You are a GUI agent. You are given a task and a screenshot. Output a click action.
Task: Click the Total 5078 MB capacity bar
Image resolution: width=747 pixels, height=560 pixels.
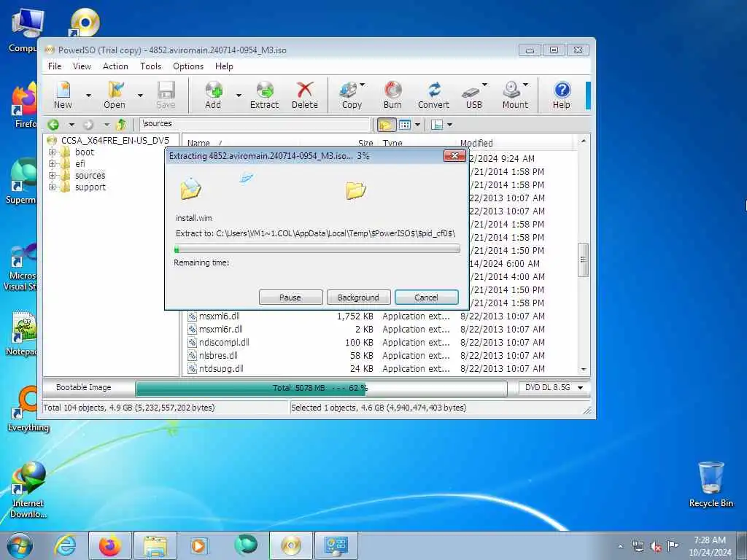click(x=321, y=389)
